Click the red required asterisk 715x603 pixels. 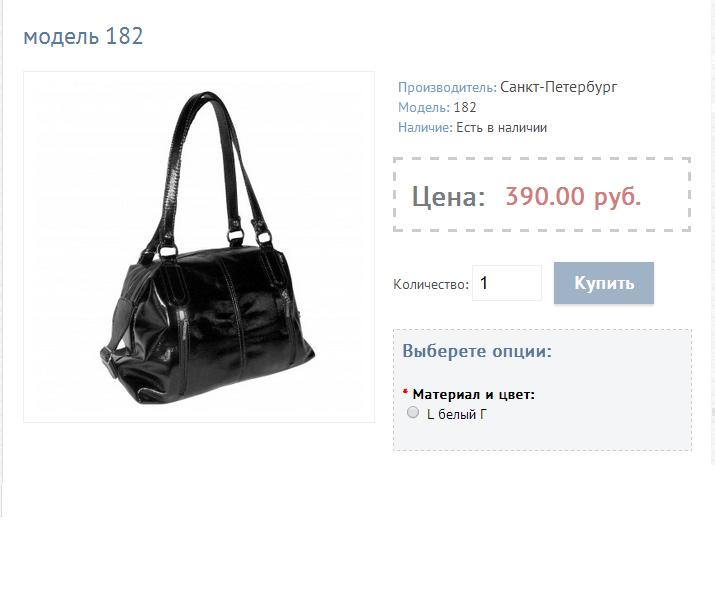click(405, 392)
